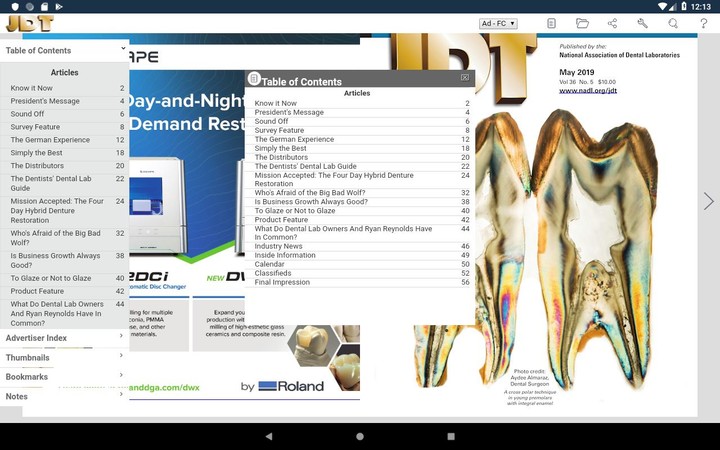Open The Dentists' Dental Lab Guide in popup
This screenshot has height=450, width=720.
[360, 166]
